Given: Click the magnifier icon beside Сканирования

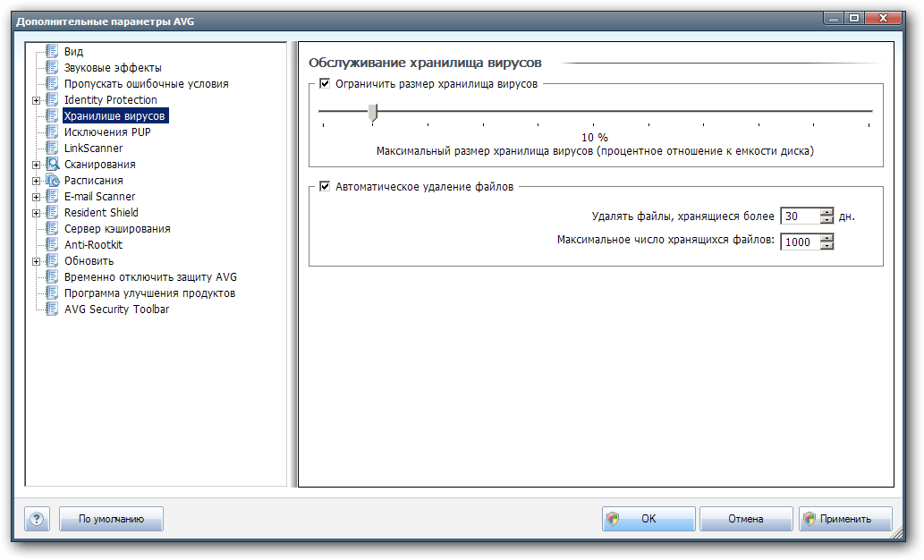Looking at the screenshot, I should 53,164.
